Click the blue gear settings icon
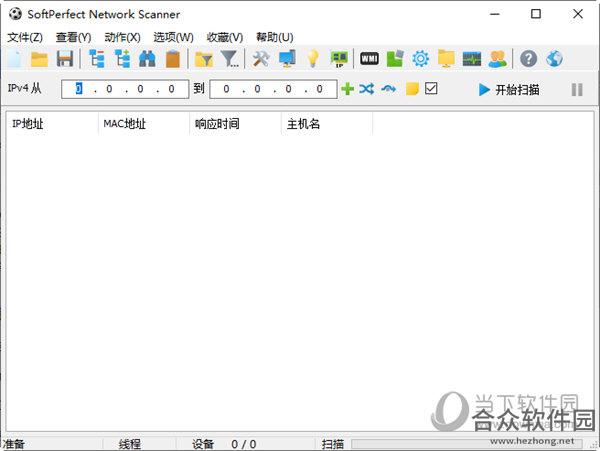Viewport: 600px width, 451px height. 421,59
